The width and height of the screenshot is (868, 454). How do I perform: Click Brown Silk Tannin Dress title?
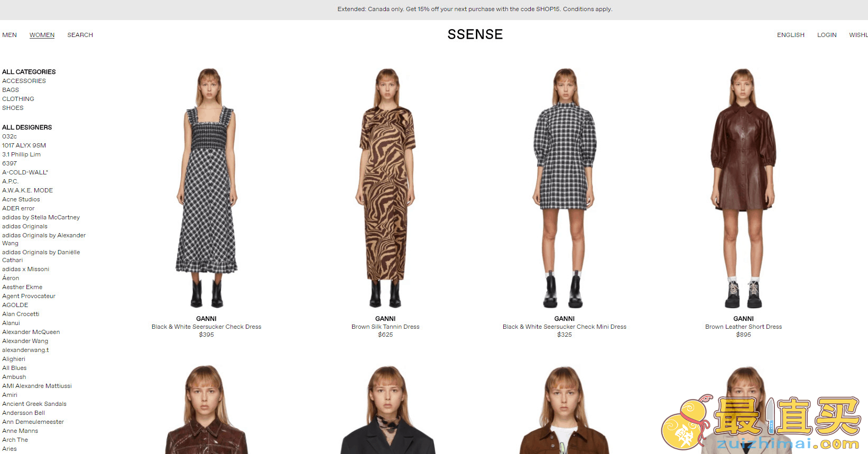(385, 327)
